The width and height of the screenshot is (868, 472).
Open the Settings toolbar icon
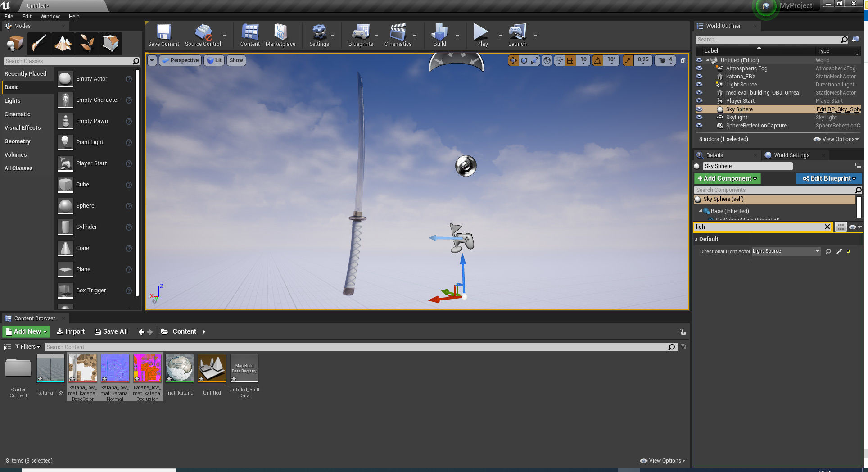pos(319,35)
